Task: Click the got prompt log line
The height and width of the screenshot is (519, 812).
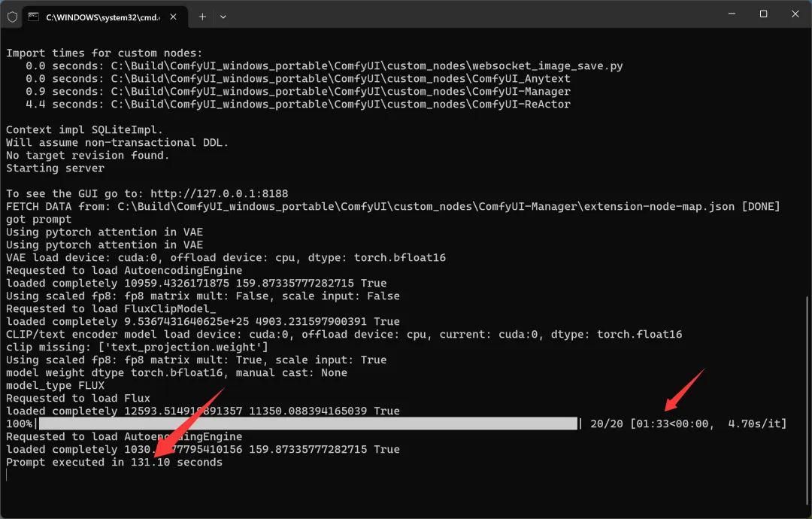Action: (36, 219)
